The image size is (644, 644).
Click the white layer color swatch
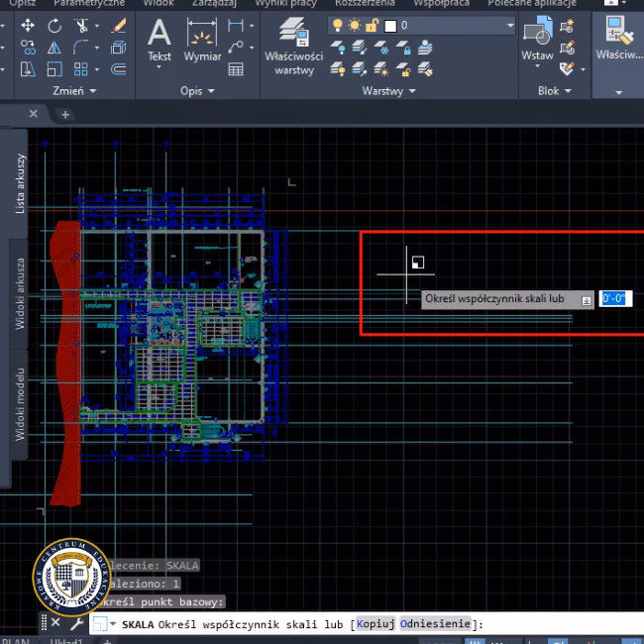pyautogui.click(x=390, y=25)
